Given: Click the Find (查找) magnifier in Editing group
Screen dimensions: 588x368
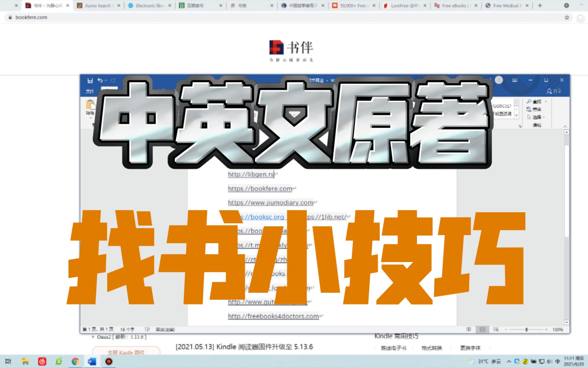Looking at the screenshot, I should pos(534,102).
